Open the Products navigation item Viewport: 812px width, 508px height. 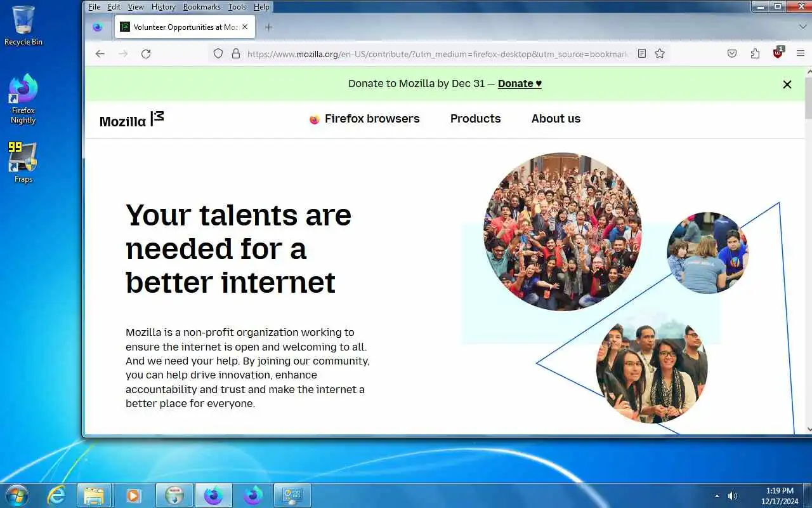point(475,119)
